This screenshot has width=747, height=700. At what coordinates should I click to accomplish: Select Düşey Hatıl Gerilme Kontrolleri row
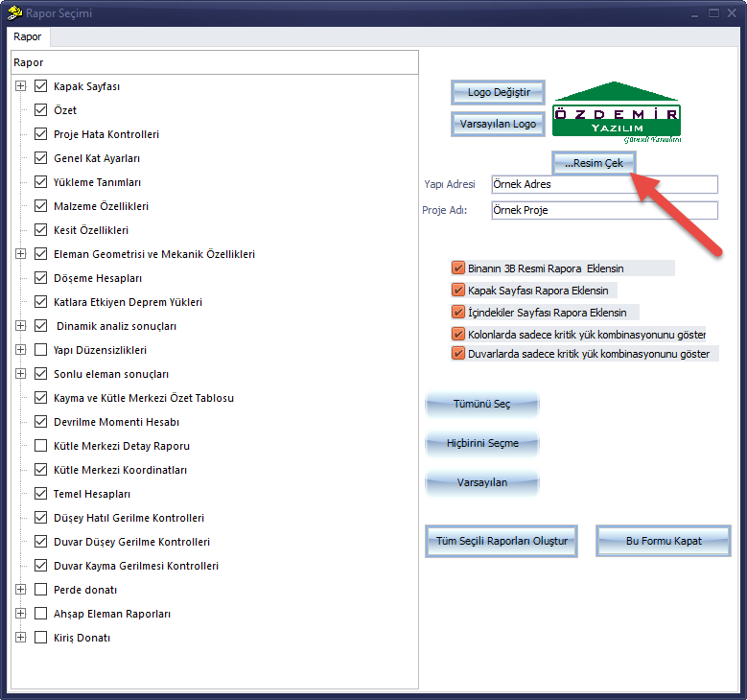(128, 518)
